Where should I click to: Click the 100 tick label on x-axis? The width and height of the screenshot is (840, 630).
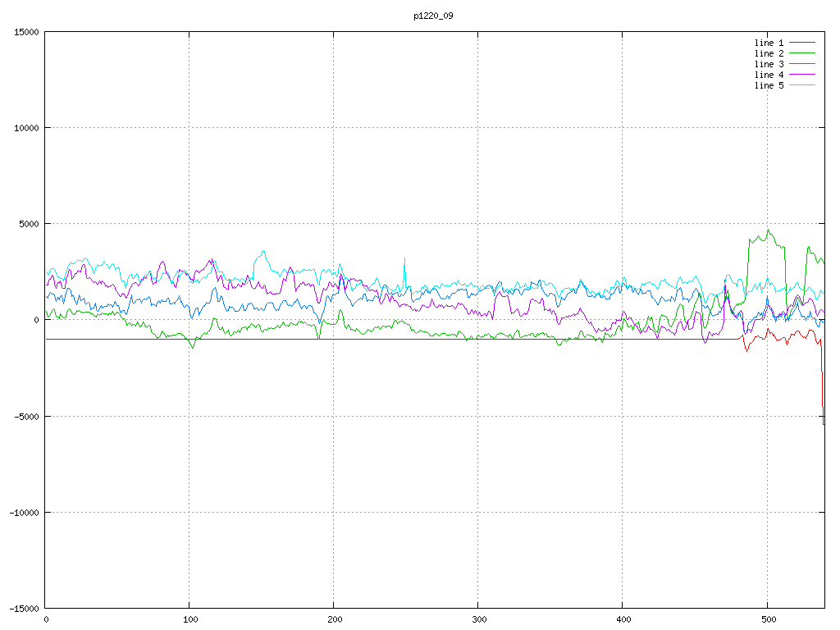point(189,620)
